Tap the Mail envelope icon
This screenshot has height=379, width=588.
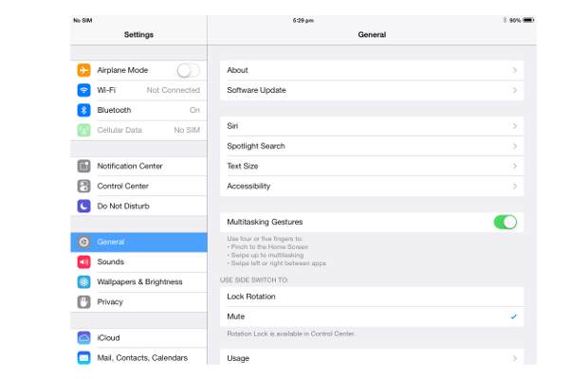coord(83,357)
